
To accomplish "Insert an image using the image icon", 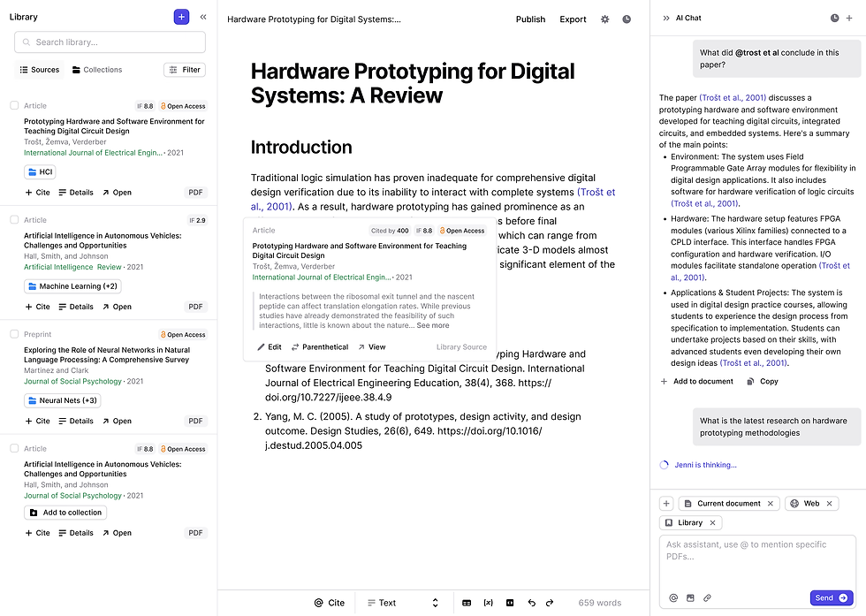I will click(x=510, y=602).
